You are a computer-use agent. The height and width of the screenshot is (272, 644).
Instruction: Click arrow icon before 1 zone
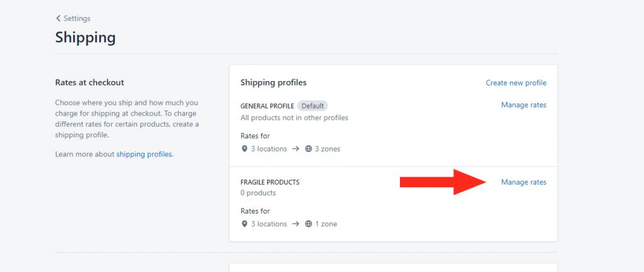pyautogui.click(x=296, y=224)
